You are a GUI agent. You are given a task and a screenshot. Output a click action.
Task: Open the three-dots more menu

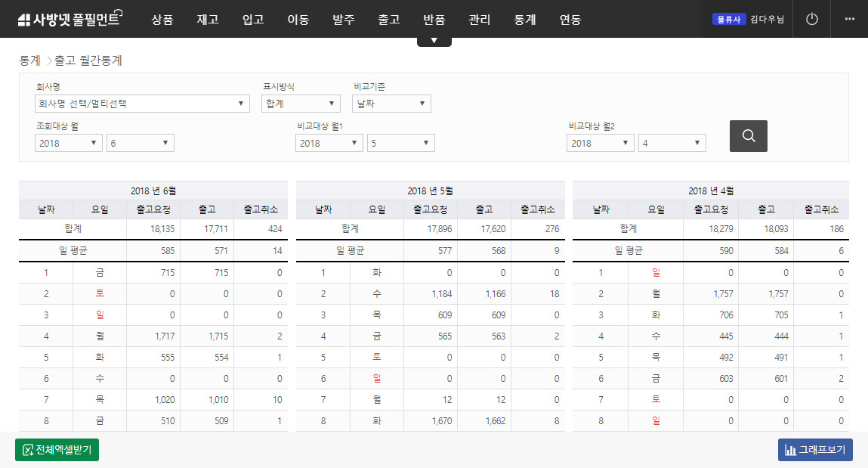tap(849, 20)
